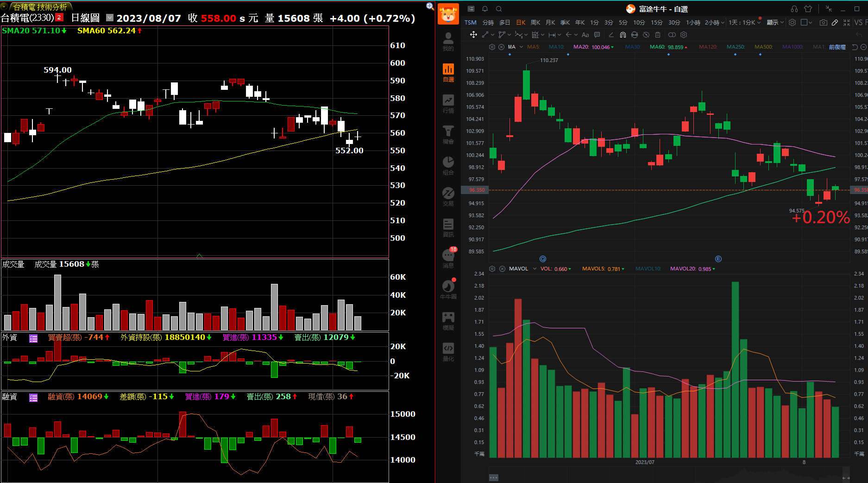Open the 資訊 news sidebar icon
The width and height of the screenshot is (868, 483).
point(448,228)
